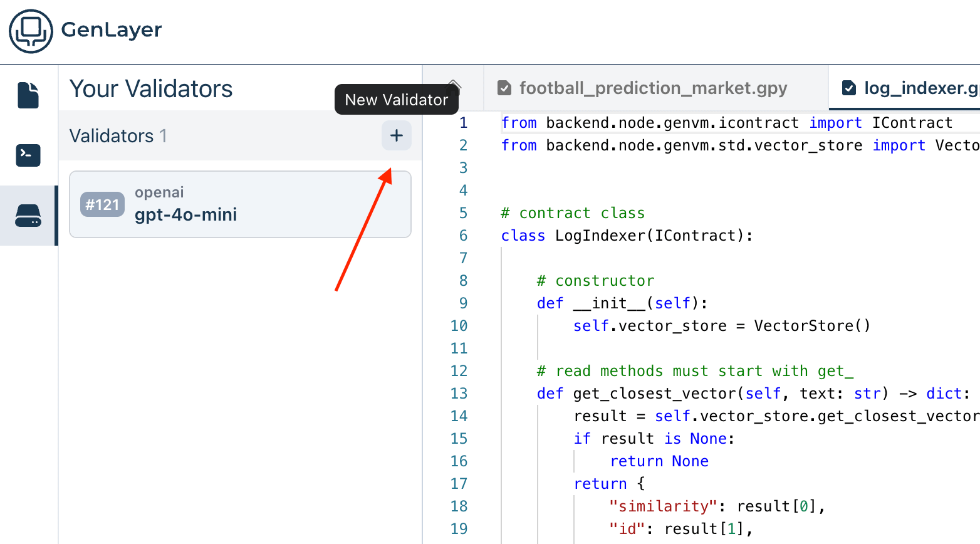Click the football_prediction_market file checkmark icon
The image size is (980, 544).
click(504, 88)
